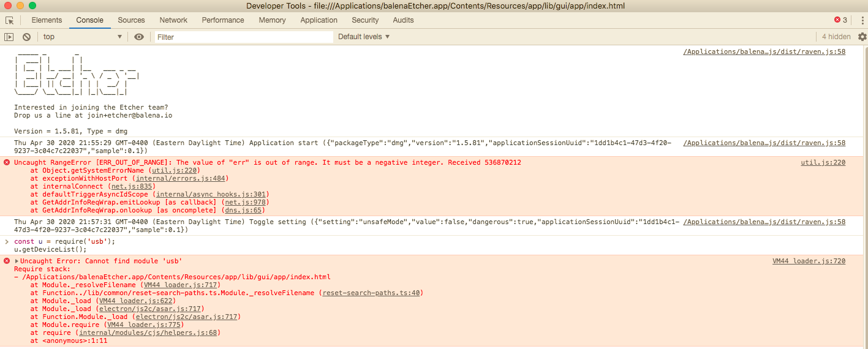The height and width of the screenshot is (349, 868).
Task: Open raven.js:58 link beside Application start
Action: [x=764, y=143]
